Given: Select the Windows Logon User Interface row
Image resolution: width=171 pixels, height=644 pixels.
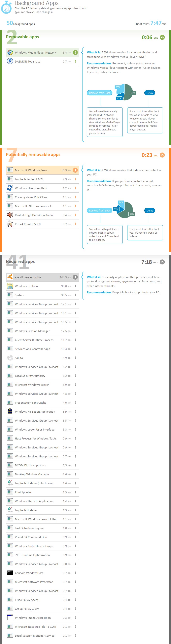Looking at the screenshot, I should [x=42, y=430].
